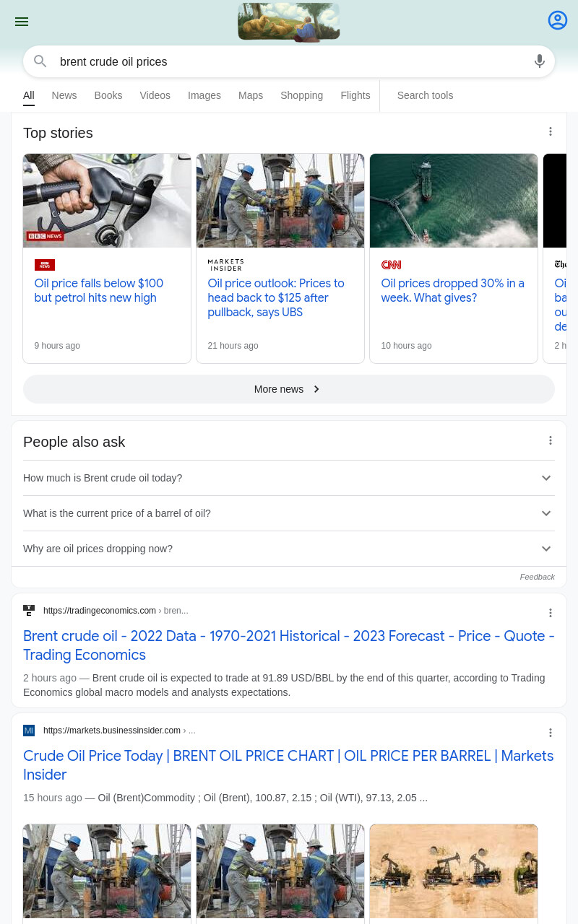
Task: Open 'Oil price falls below $100' BBC story
Action: pyautogui.click(x=99, y=291)
